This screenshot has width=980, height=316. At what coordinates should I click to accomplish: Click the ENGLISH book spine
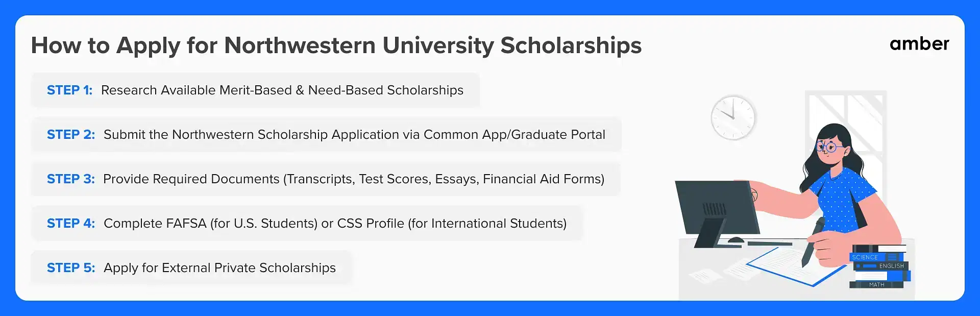click(x=880, y=266)
